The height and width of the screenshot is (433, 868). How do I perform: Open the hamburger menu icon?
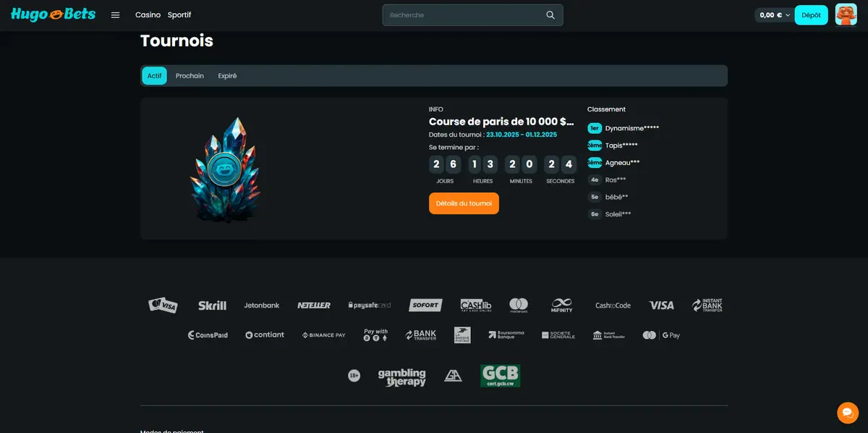click(x=115, y=15)
